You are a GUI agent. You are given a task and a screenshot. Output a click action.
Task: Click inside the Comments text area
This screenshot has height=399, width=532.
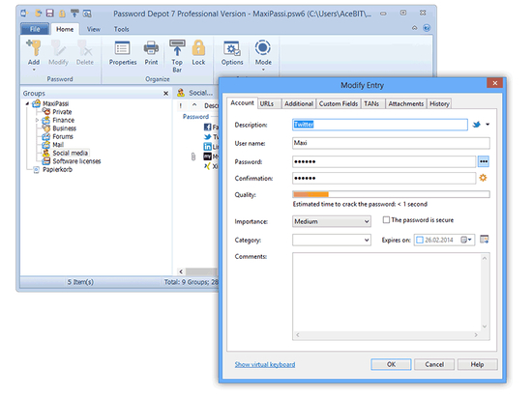[x=387, y=292]
